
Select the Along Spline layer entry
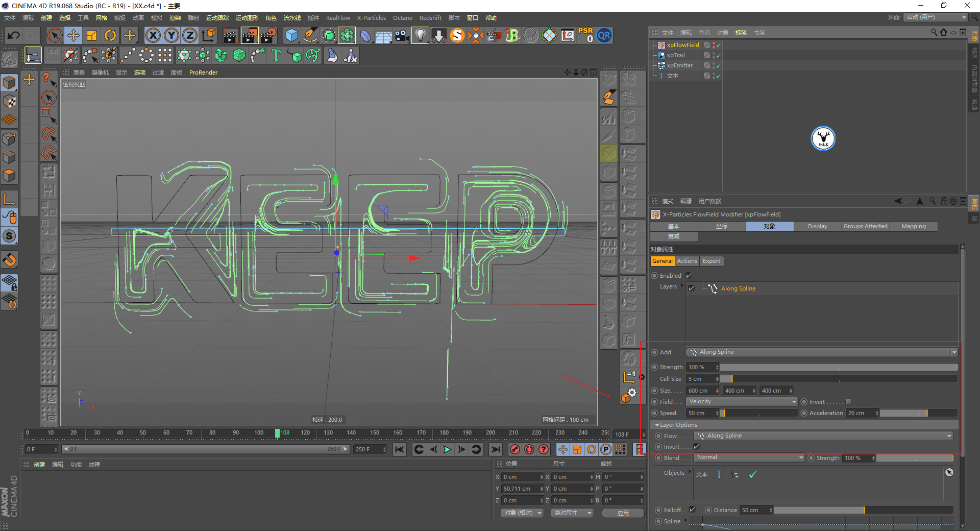[738, 288]
